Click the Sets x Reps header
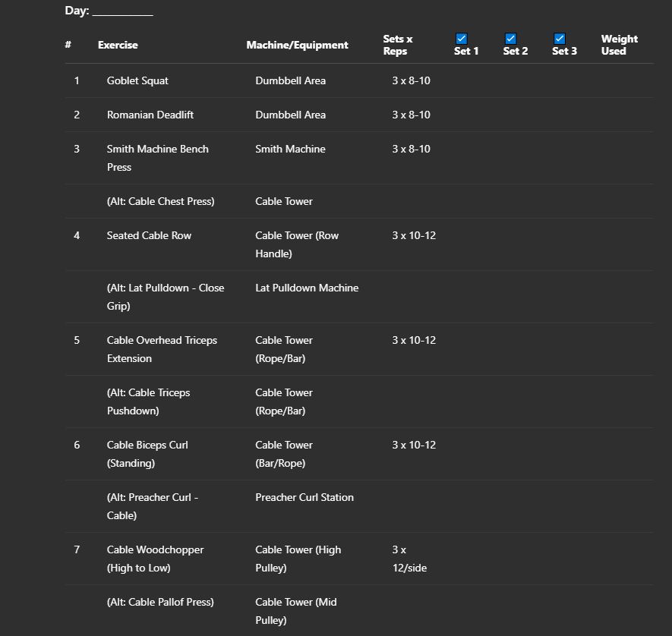 click(x=398, y=45)
